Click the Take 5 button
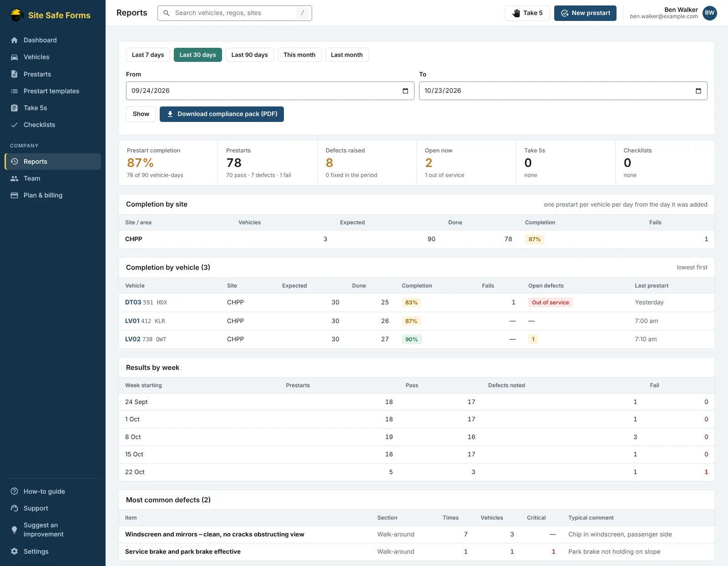This screenshot has height=566, width=728. coord(527,13)
